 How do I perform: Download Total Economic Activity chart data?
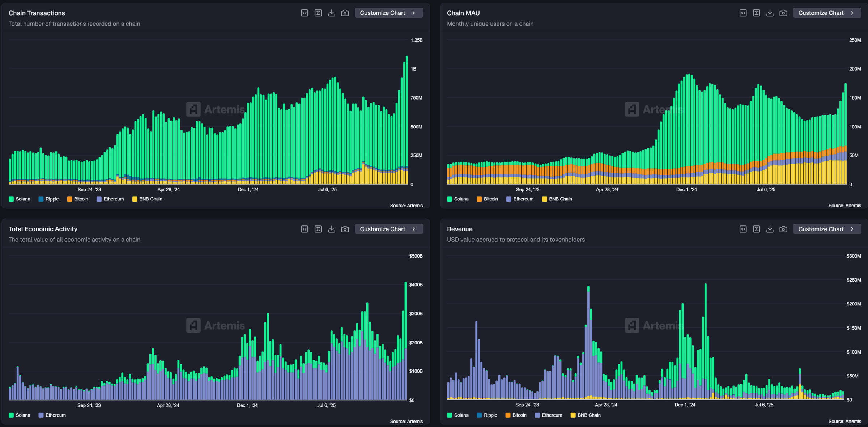pos(331,229)
